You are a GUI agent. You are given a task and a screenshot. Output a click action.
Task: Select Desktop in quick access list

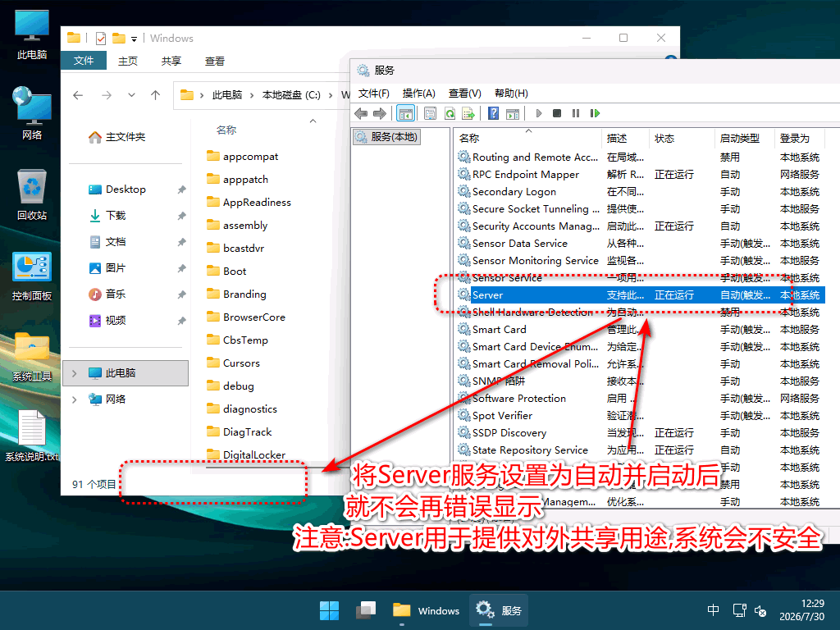pyautogui.click(x=117, y=189)
